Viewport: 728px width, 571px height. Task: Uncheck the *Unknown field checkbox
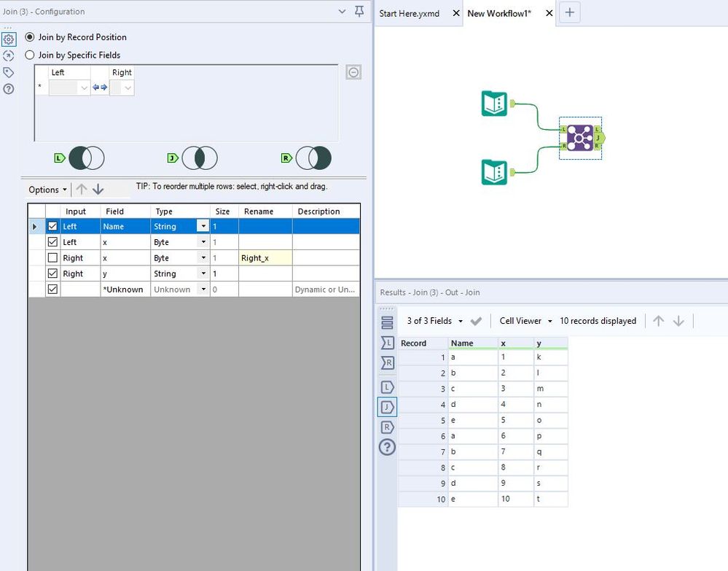52,289
